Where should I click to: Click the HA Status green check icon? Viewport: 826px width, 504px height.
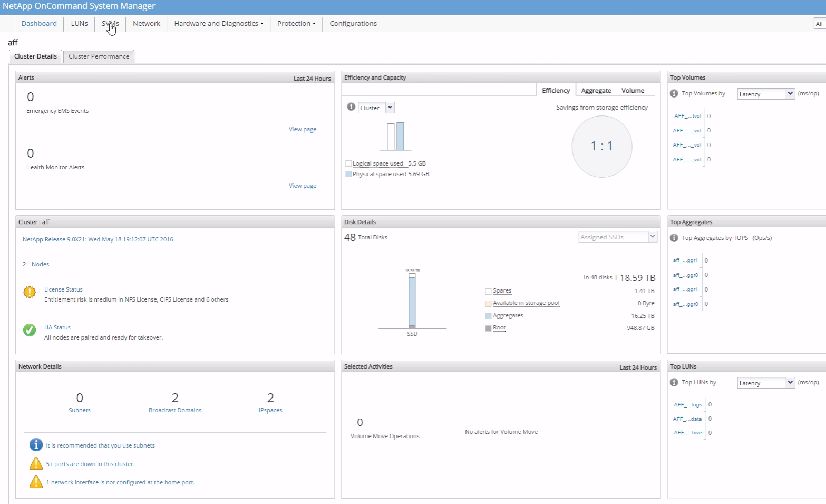tap(30, 329)
